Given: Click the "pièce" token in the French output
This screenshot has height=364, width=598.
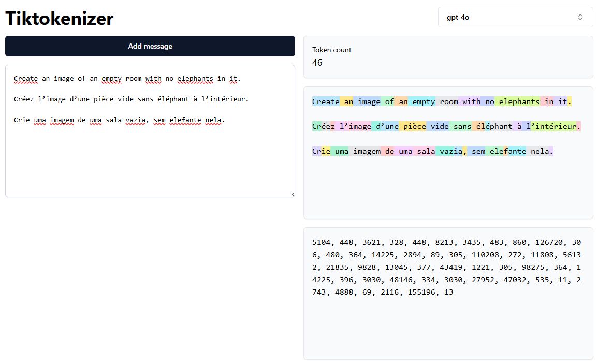Looking at the screenshot, I should pos(413,126).
